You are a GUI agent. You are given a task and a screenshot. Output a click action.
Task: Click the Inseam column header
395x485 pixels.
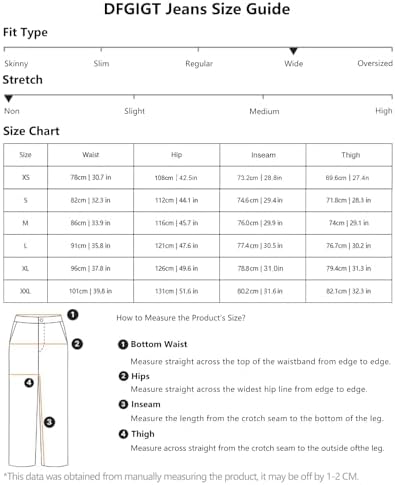[263, 155]
